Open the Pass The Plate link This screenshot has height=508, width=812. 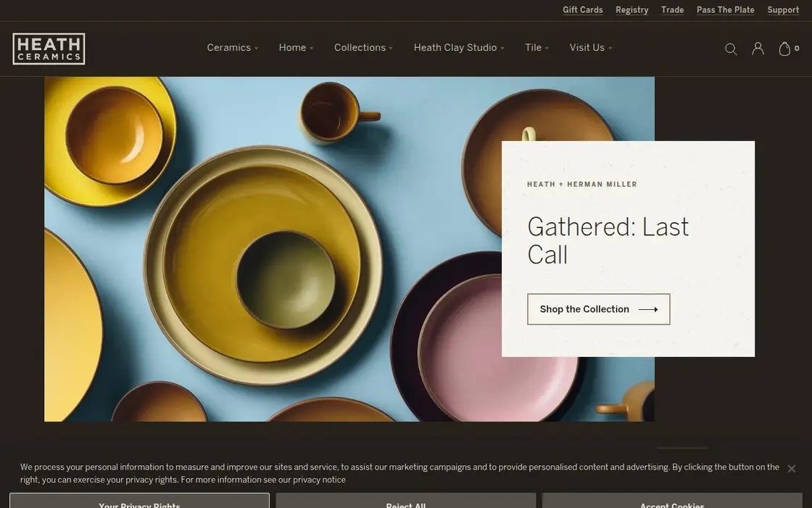click(725, 10)
